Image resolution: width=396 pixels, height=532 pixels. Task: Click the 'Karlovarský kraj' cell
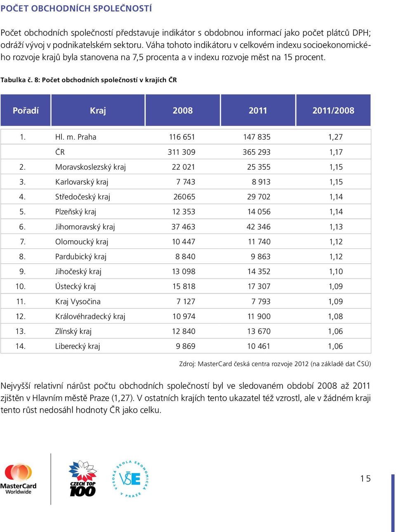82,182
